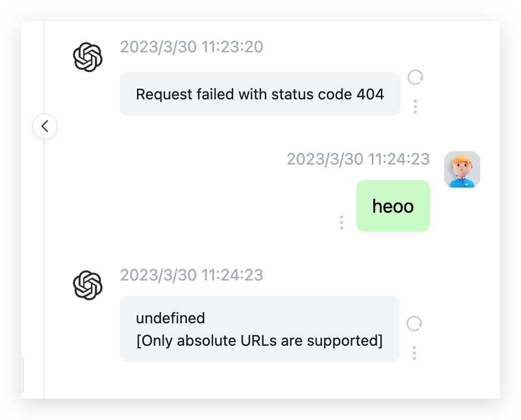Select the Request failed with status code 404 bubble
The image size is (521, 420).
pos(260,94)
